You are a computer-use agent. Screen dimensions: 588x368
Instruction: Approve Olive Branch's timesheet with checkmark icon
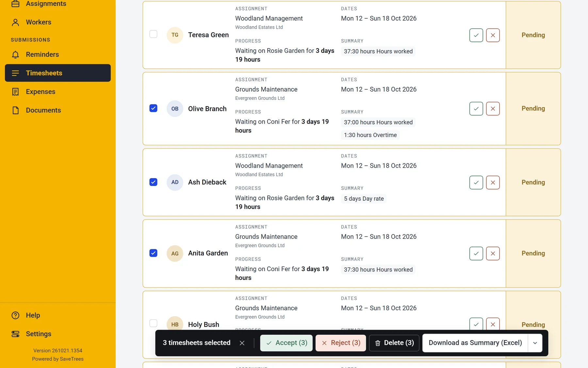(476, 109)
